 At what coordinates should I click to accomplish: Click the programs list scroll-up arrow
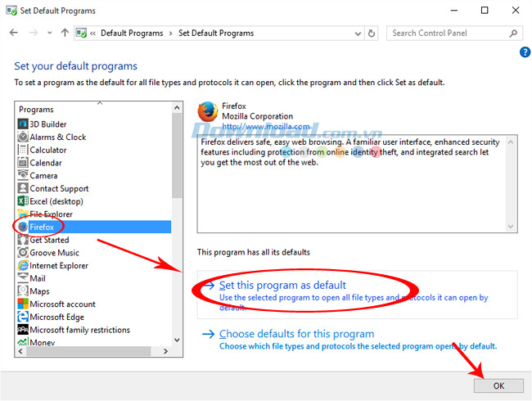coord(177,108)
